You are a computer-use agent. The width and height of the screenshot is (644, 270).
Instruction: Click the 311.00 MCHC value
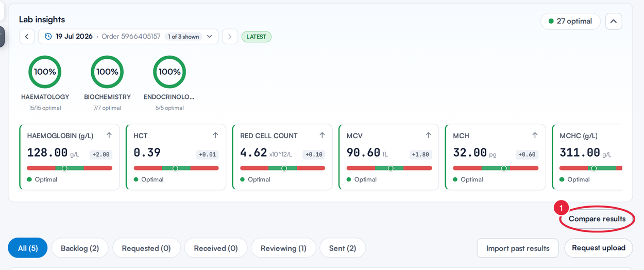(580, 153)
